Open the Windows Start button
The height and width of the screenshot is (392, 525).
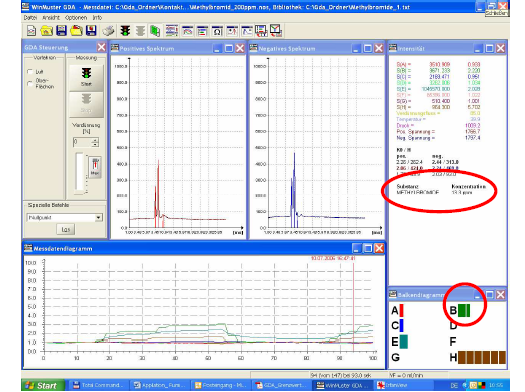click(x=43, y=385)
